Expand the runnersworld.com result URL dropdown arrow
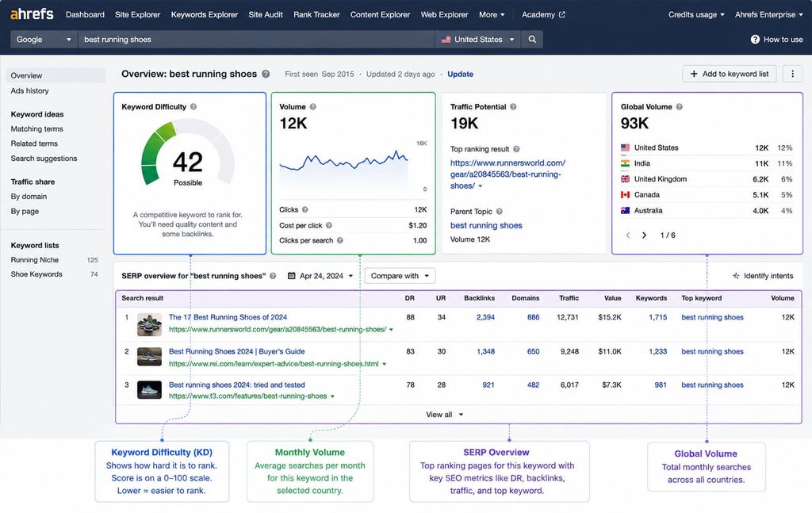This screenshot has height=513, width=812. pyautogui.click(x=391, y=330)
